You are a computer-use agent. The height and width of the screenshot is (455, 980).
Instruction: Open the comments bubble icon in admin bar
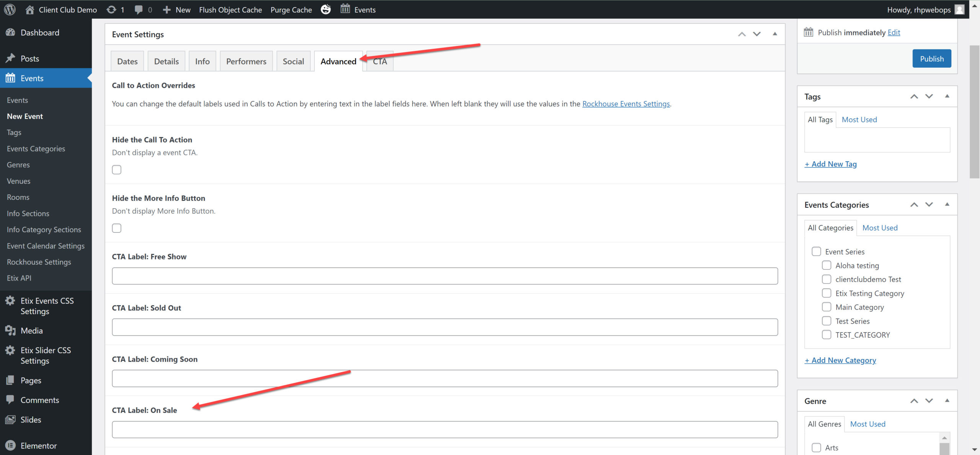pyautogui.click(x=139, y=10)
